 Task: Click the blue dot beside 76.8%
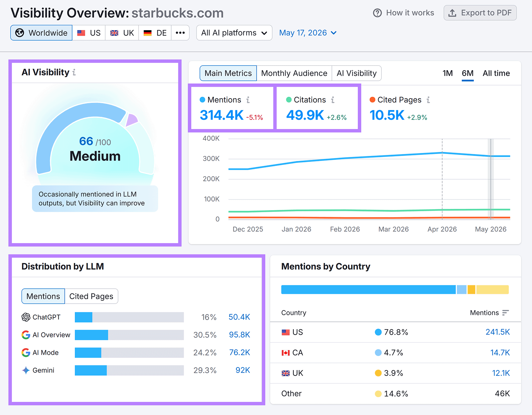(x=378, y=332)
